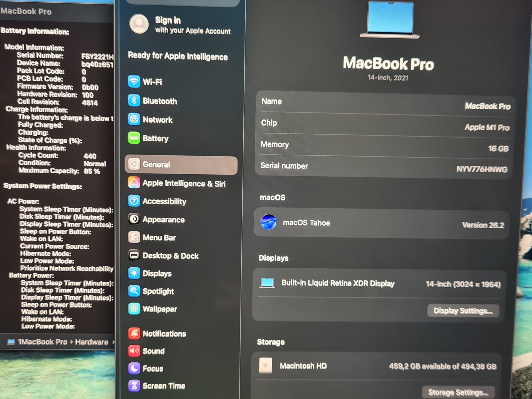Screen dimensions: 532x399
Task: Click the Notifications bell icon
Action: (x=134, y=333)
